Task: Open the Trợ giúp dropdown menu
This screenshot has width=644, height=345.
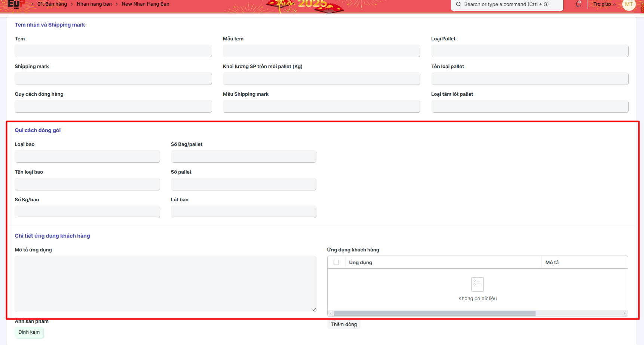Action: [x=604, y=4]
